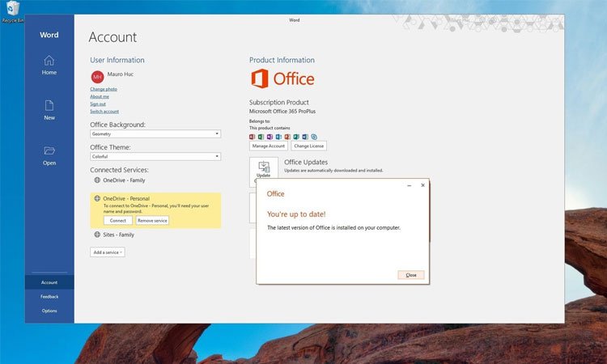The height and width of the screenshot is (364, 607).
Task: Select Account in the left sidebar
Action: (49, 282)
